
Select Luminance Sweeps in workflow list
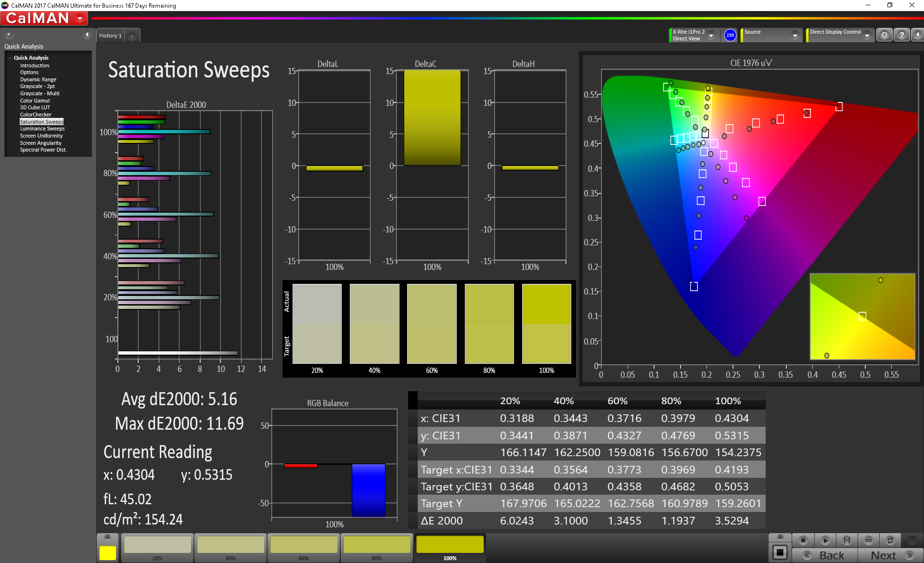coord(42,129)
